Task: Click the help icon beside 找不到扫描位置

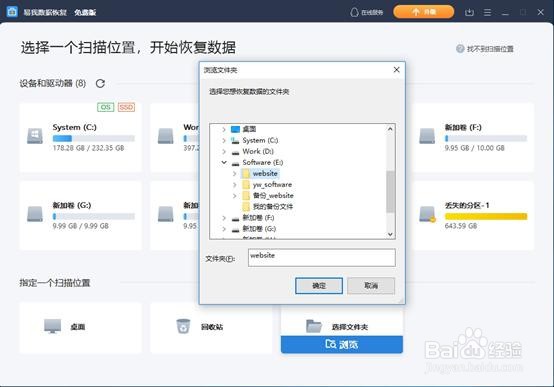Action: click(460, 49)
